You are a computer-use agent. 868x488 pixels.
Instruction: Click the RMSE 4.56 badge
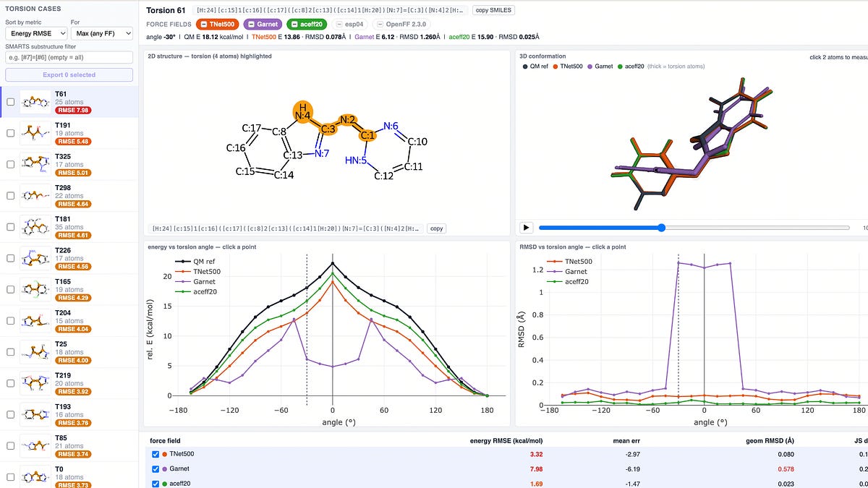point(72,267)
